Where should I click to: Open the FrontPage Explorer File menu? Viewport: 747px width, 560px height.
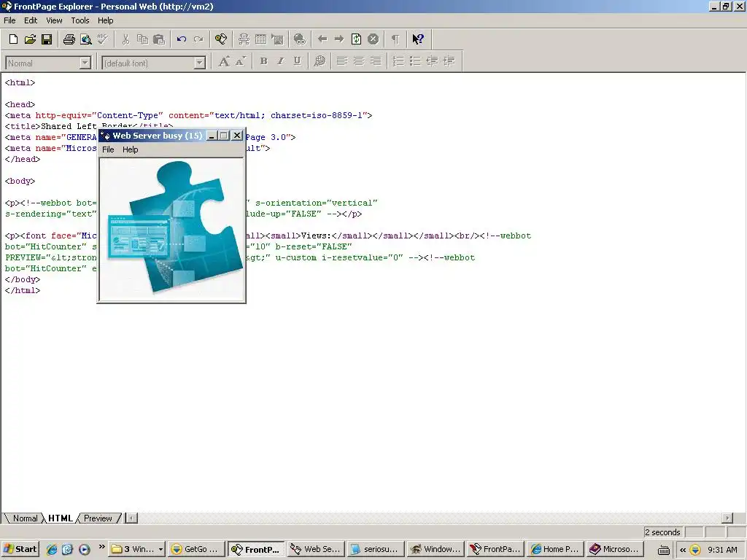click(x=9, y=20)
